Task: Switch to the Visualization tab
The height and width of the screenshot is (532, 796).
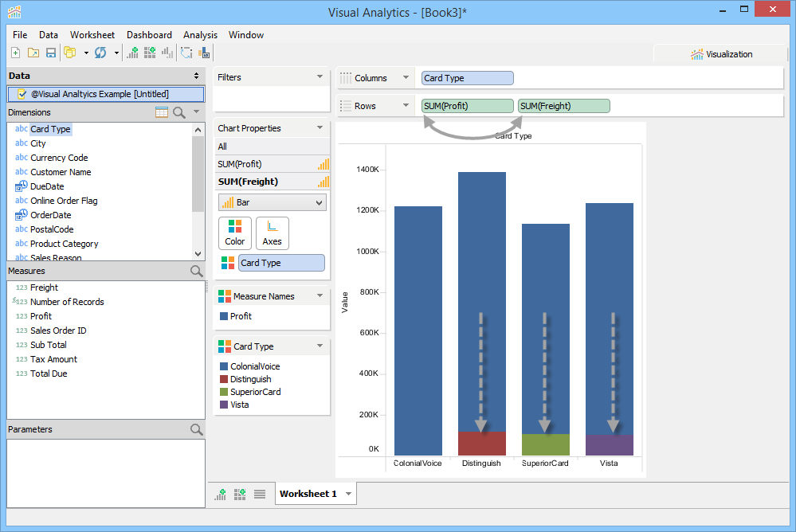Action: [721, 54]
